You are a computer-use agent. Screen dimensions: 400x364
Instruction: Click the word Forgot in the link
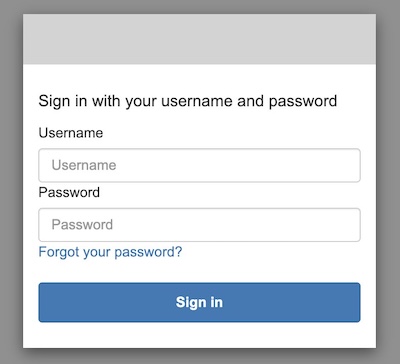(59, 252)
